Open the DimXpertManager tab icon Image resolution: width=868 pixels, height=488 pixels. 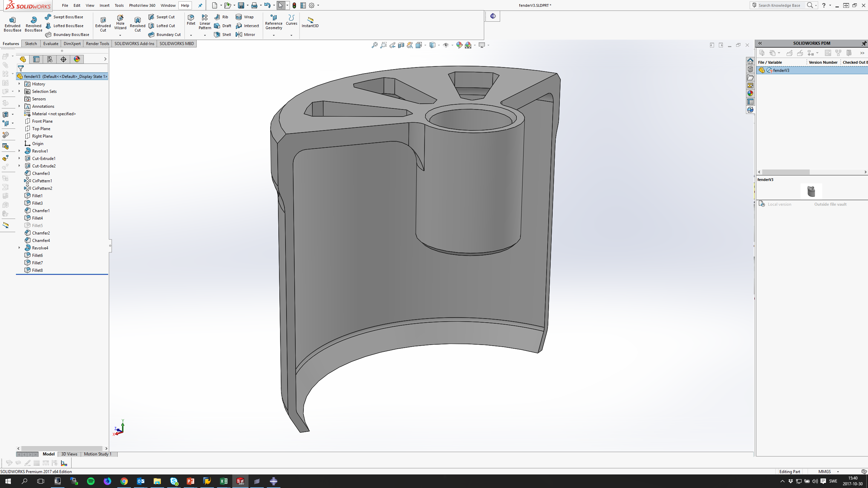(63, 59)
